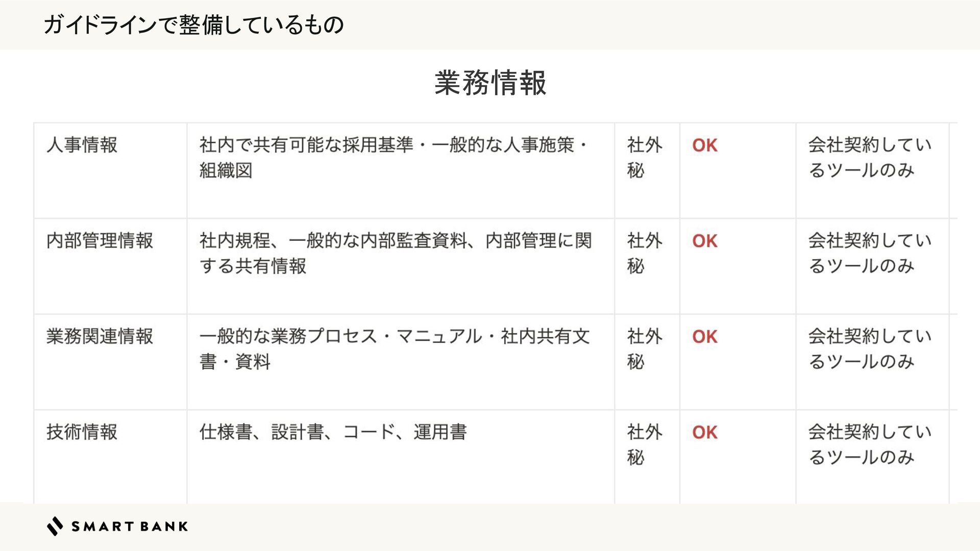Screen dimensions: 980x551
Task: Select the 業務関連情報 row label
Action: [100, 336]
